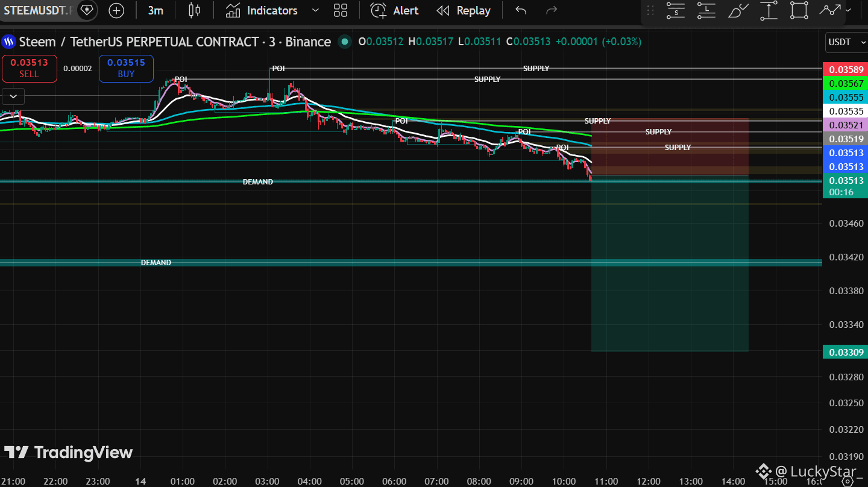Click the POI label near 06:00
This screenshot has height=487, width=868.
[401, 121]
